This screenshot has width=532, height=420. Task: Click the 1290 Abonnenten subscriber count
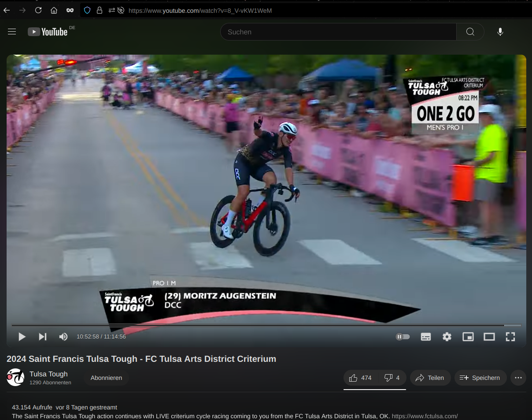tap(50, 383)
